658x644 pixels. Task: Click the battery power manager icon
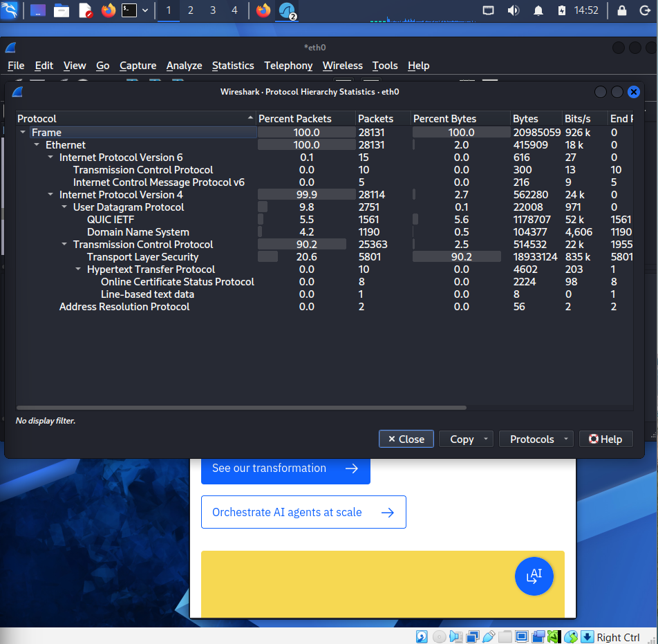562,10
